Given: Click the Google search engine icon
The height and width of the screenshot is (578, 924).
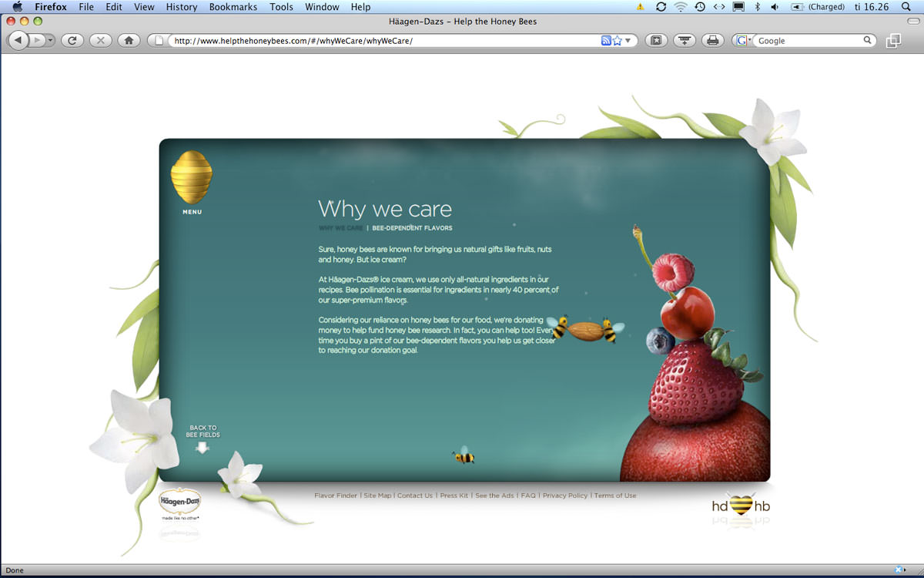Looking at the screenshot, I should (x=742, y=40).
